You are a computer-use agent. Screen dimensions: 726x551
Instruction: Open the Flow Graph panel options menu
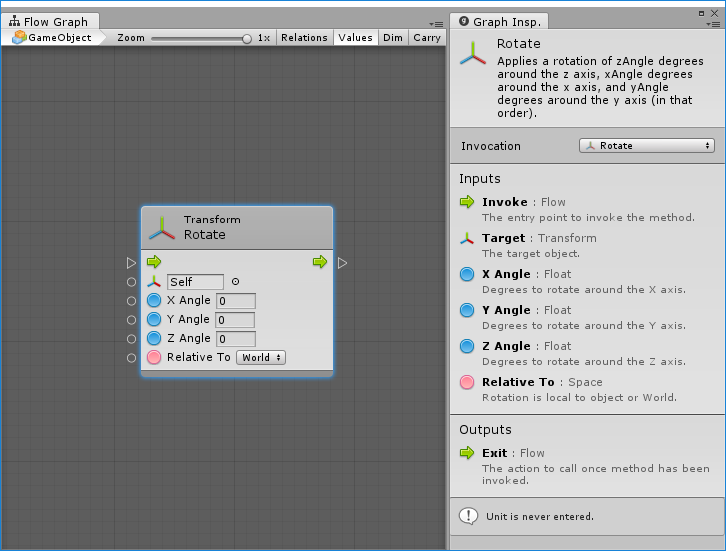436,23
